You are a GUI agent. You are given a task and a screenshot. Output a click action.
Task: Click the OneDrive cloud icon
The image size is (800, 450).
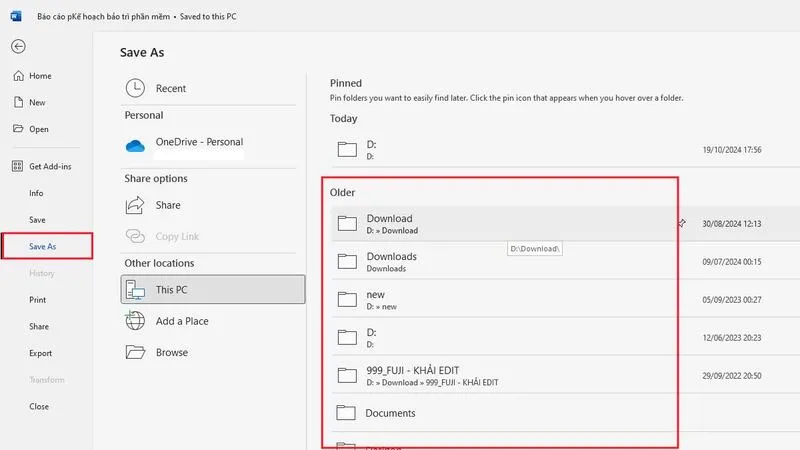coord(135,146)
